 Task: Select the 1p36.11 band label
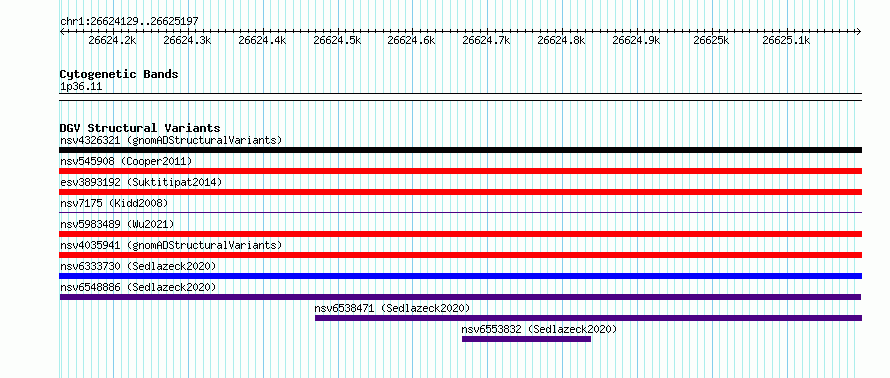(81, 87)
